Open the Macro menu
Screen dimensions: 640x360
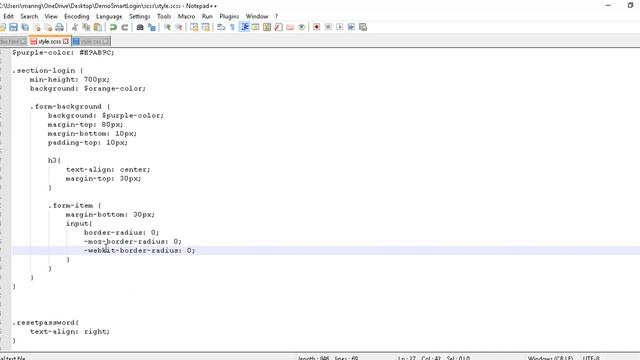pos(187,16)
